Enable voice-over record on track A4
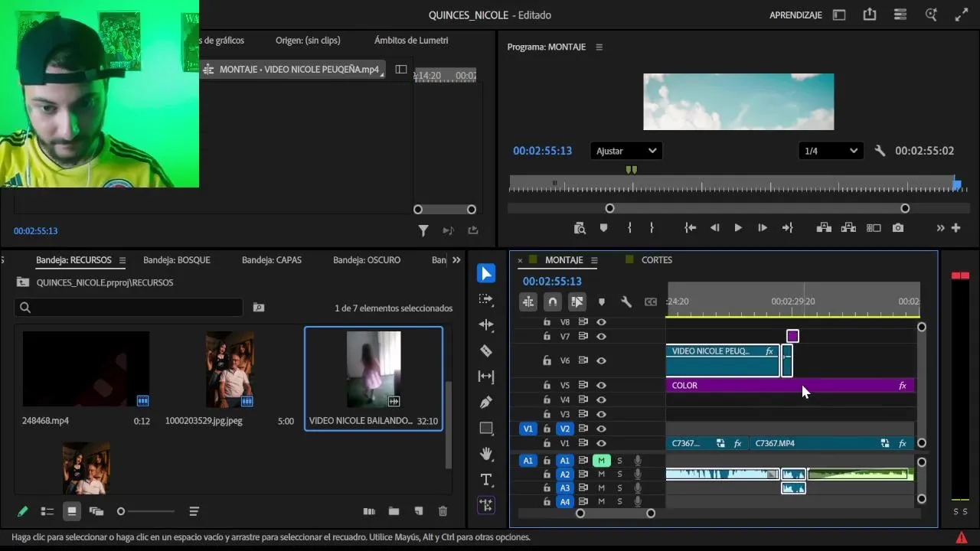Image resolution: width=980 pixels, height=551 pixels. [x=637, y=502]
